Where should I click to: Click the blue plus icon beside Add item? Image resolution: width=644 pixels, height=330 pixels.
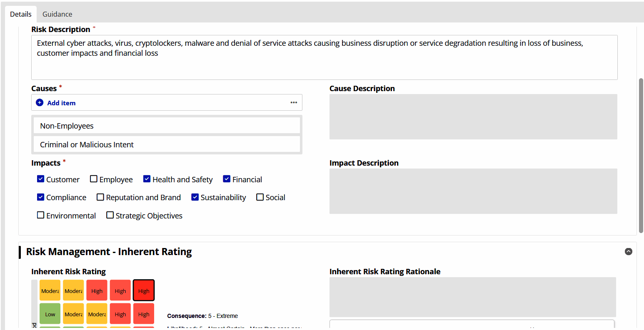(40, 102)
